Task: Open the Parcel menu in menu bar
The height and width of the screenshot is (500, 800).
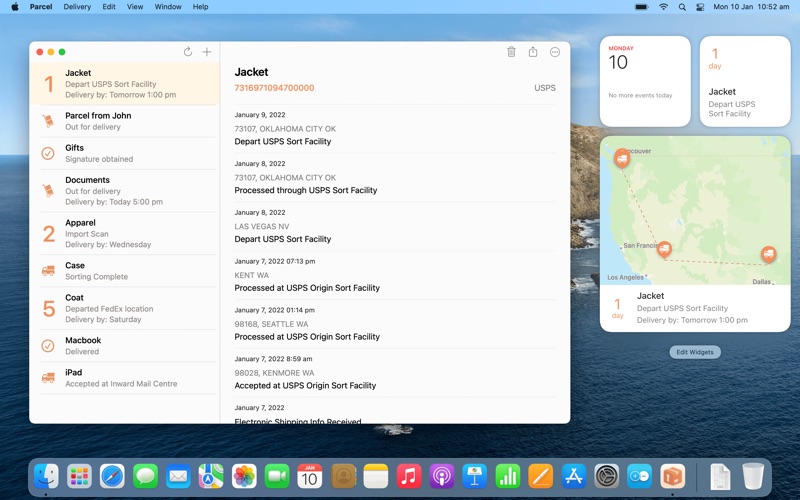Action: (x=41, y=7)
